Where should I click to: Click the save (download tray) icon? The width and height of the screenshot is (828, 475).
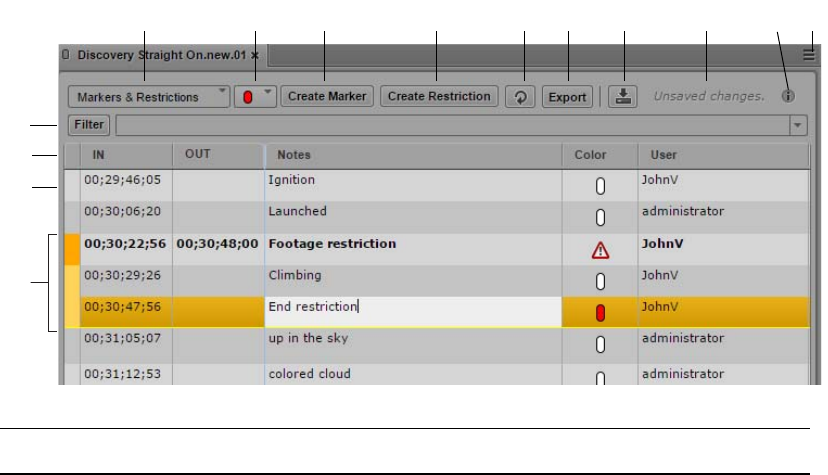pos(623,97)
